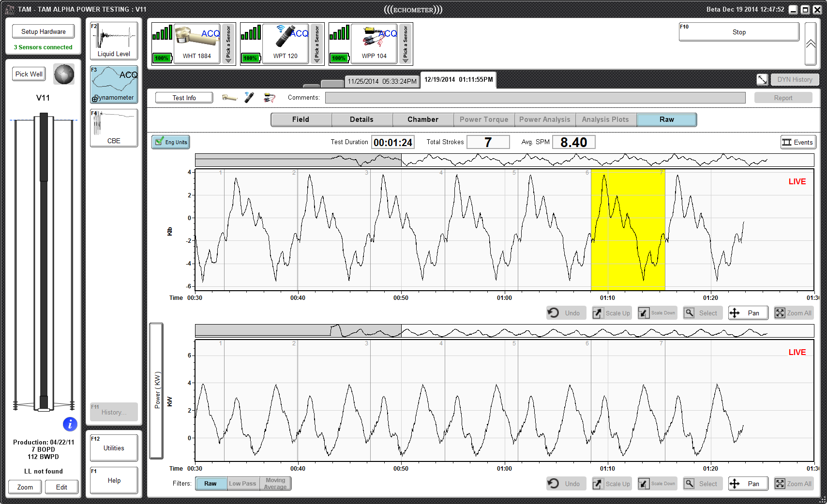Switch to the Chamber tab
Viewport: 827px width, 504px height.
click(x=422, y=119)
